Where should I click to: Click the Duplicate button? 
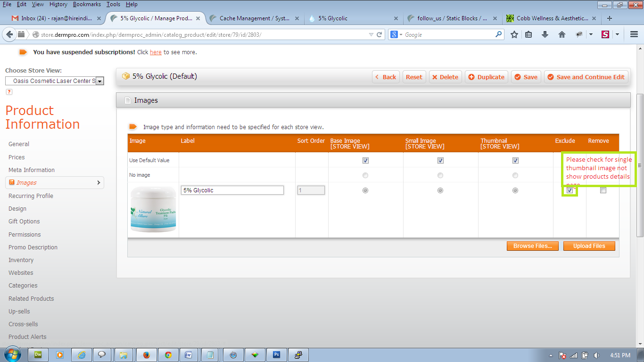click(486, 77)
